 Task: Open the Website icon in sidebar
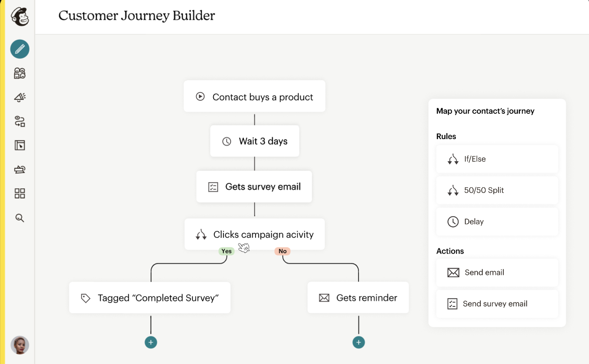[20, 145]
